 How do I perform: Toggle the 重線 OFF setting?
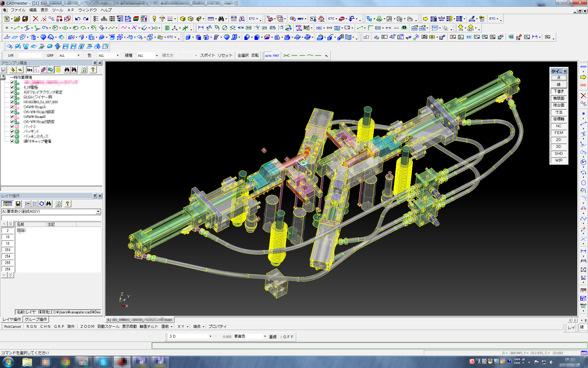click(x=281, y=337)
